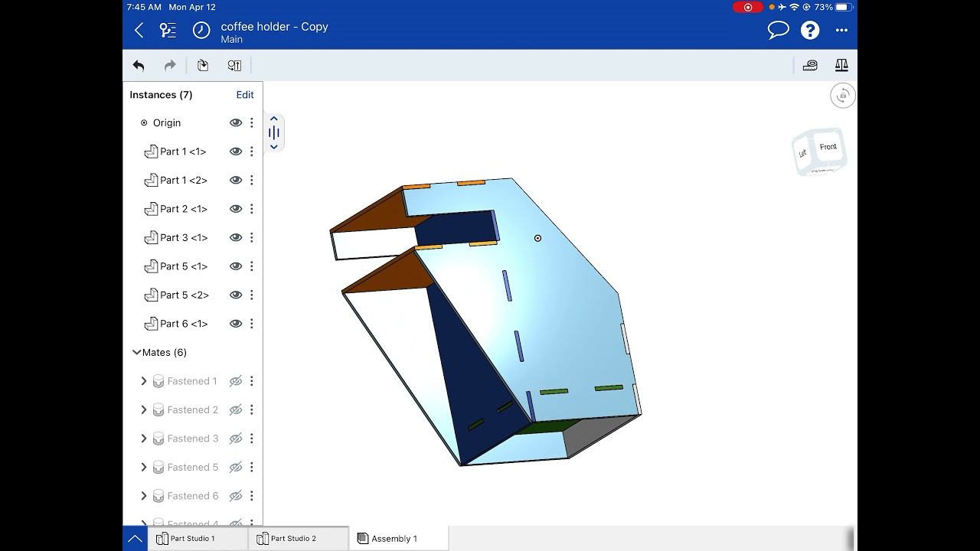
Task: Open options for Fastened 3 mate
Action: coord(251,439)
